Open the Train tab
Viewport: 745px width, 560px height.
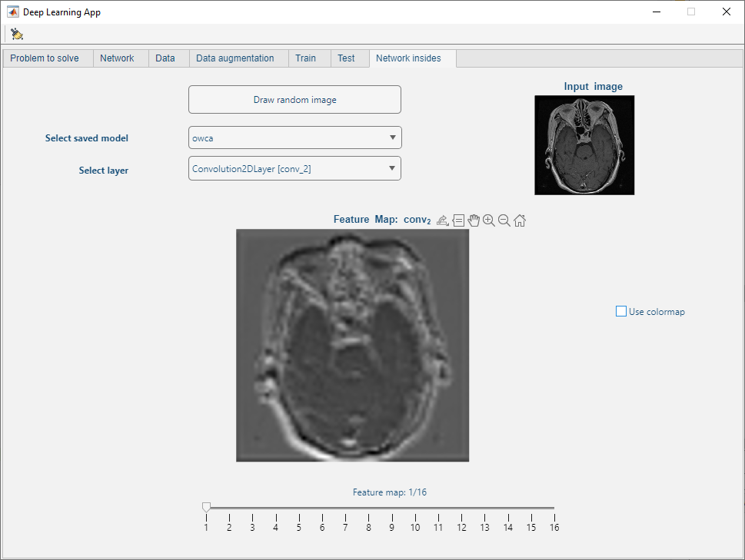pyautogui.click(x=305, y=58)
